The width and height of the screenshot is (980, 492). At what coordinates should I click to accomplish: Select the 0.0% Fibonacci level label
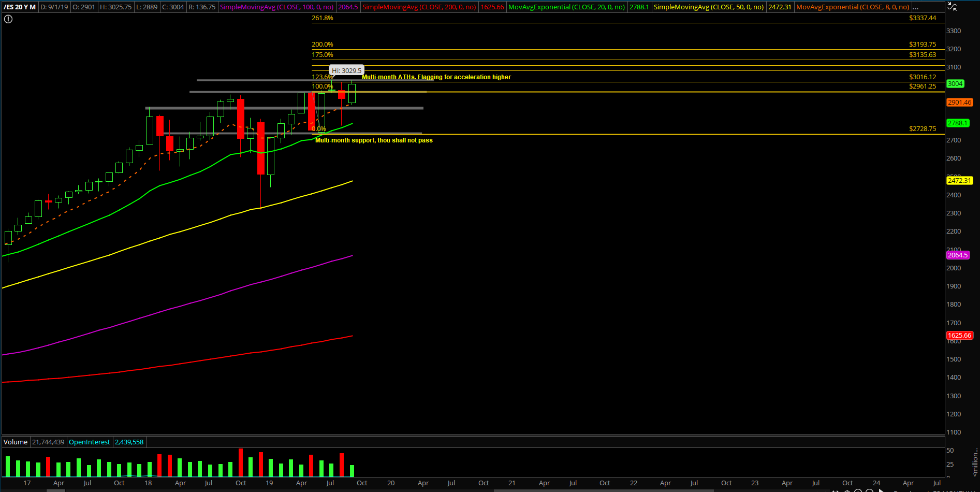click(319, 129)
